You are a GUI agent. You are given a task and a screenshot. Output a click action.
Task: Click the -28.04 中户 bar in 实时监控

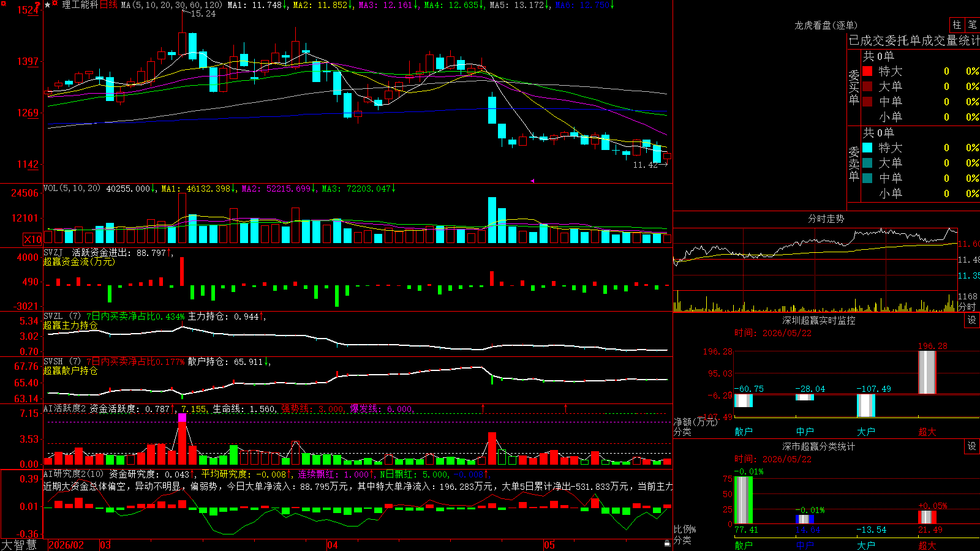click(805, 397)
